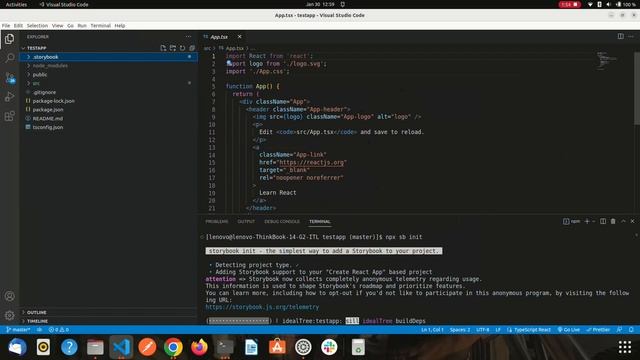Viewport: 640px width, 360px height.
Task: Change encoding via UTF-8 status item
Action: (x=482, y=330)
